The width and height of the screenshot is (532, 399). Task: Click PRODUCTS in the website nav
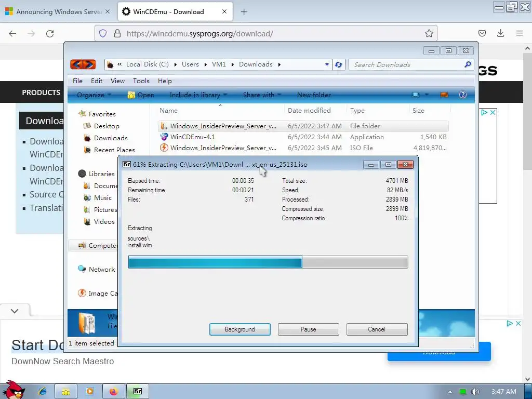pyautogui.click(x=41, y=92)
